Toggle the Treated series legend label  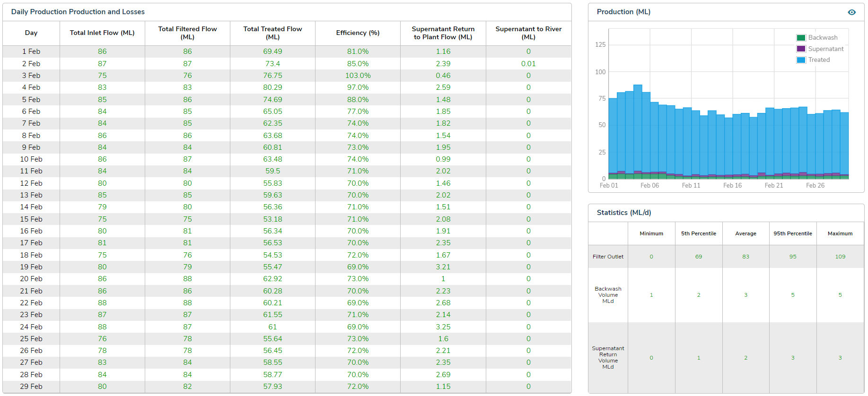click(819, 60)
